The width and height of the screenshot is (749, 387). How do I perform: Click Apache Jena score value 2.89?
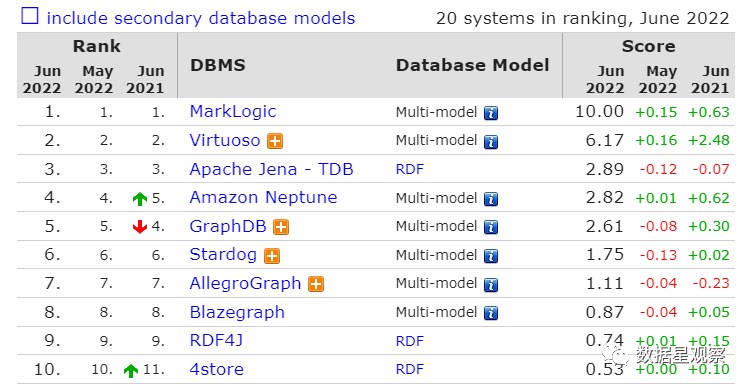[x=605, y=169]
